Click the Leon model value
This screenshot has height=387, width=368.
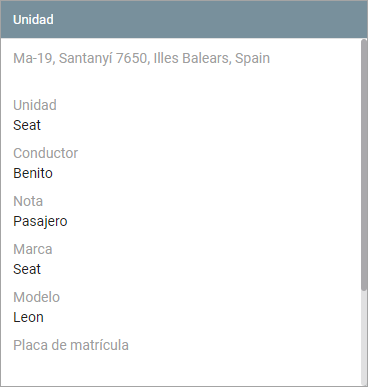[x=28, y=317]
